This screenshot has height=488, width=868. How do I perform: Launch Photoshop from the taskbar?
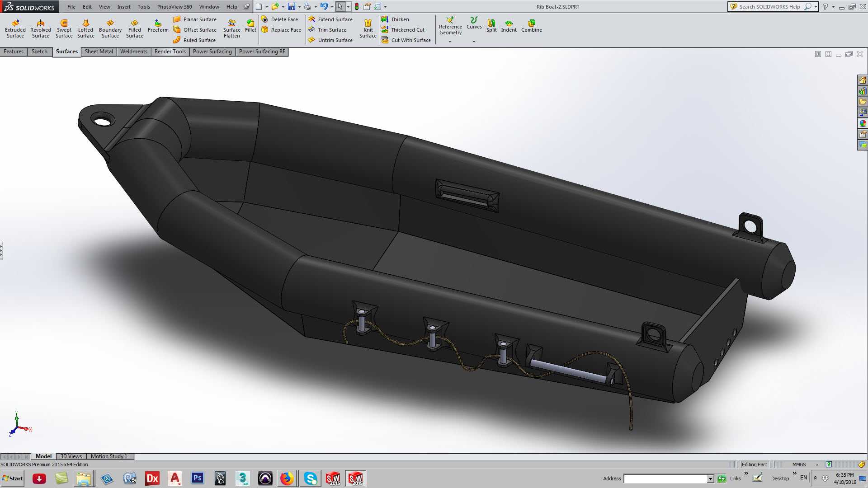[x=198, y=478]
